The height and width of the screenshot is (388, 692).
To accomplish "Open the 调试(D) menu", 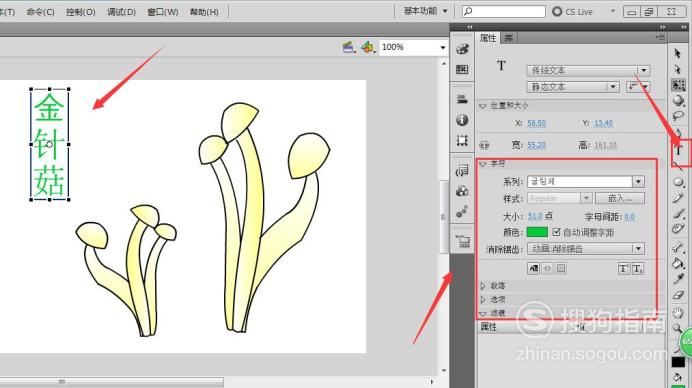I will [121, 12].
